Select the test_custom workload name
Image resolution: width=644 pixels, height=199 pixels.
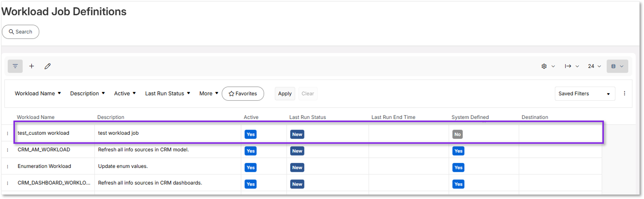point(43,133)
